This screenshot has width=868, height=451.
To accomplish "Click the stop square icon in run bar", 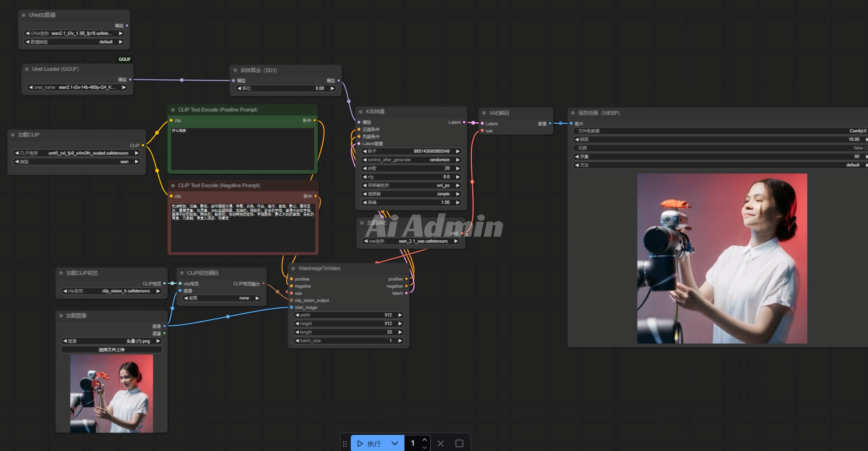I will pyautogui.click(x=459, y=443).
